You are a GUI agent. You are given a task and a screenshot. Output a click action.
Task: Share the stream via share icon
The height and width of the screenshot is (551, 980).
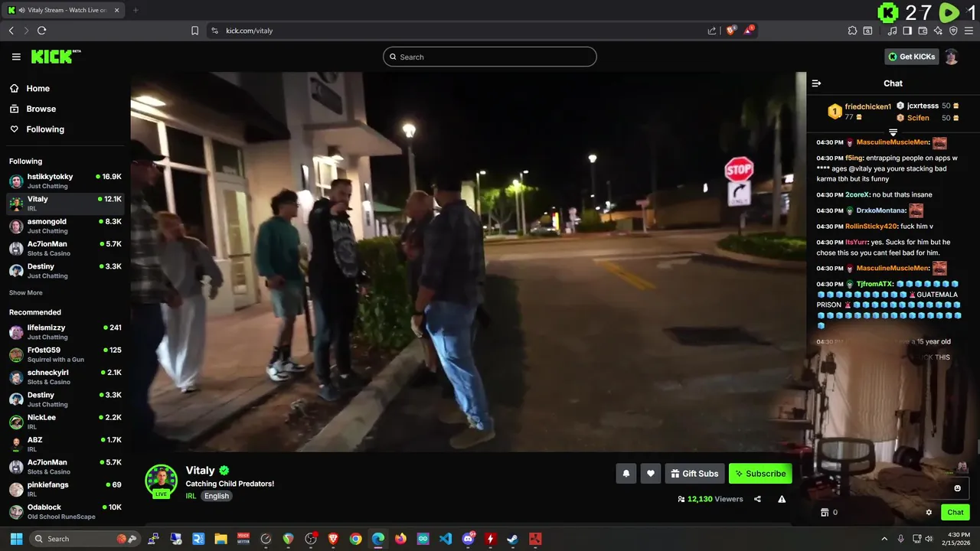(x=757, y=499)
